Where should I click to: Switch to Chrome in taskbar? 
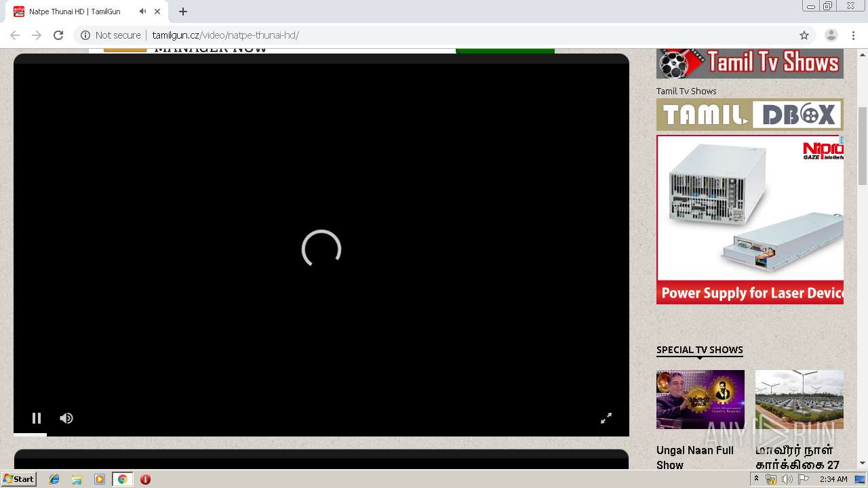click(x=122, y=479)
